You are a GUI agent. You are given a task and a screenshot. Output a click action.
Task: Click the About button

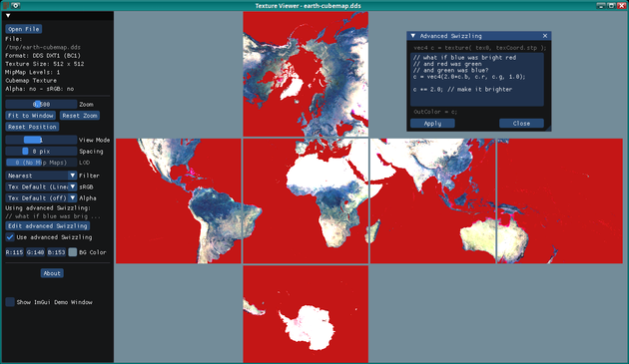click(52, 273)
